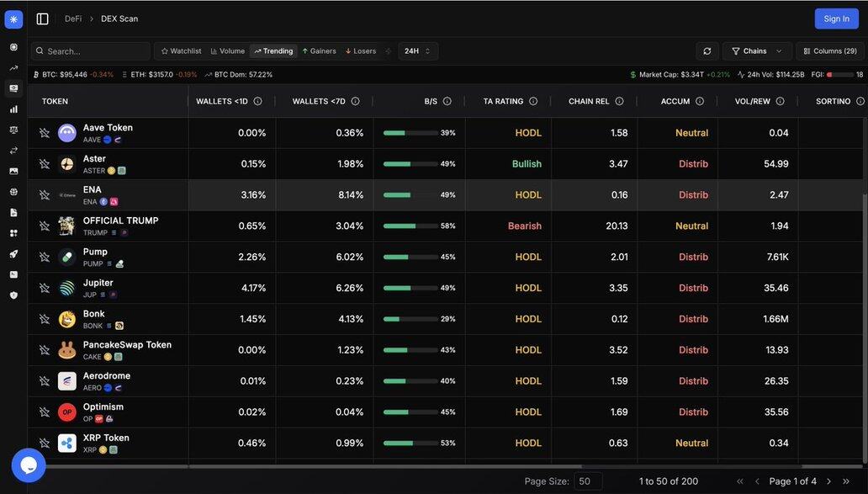
Task: Switch to the Gainers tab
Action: (x=319, y=51)
